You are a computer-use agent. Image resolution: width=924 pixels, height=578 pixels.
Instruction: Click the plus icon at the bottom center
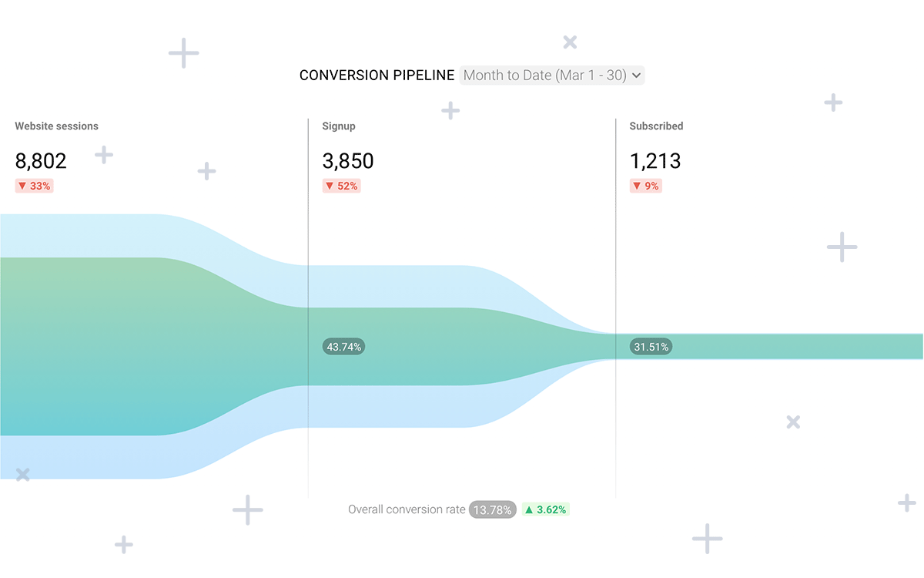coord(706,539)
